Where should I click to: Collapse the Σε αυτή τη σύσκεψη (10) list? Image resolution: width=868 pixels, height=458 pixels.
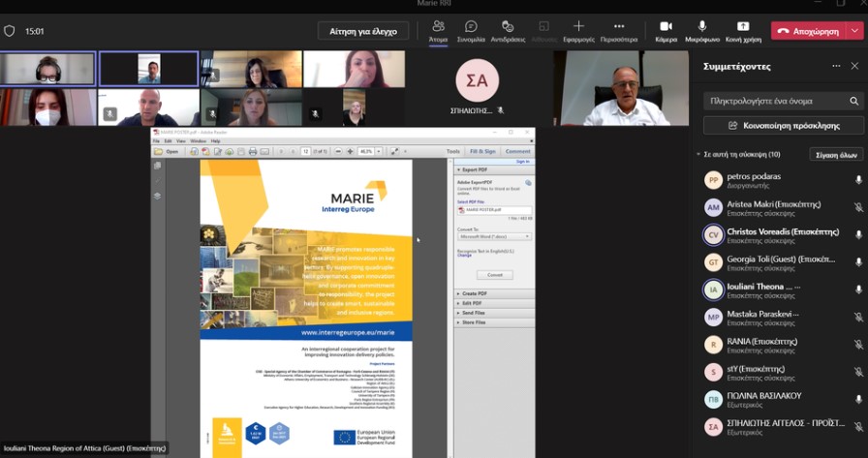point(698,154)
